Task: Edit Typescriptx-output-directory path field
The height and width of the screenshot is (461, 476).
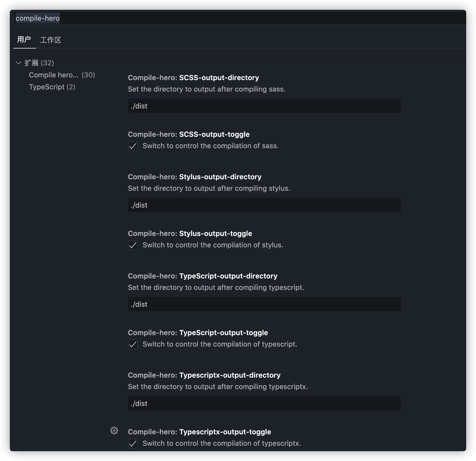Action: click(264, 403)
